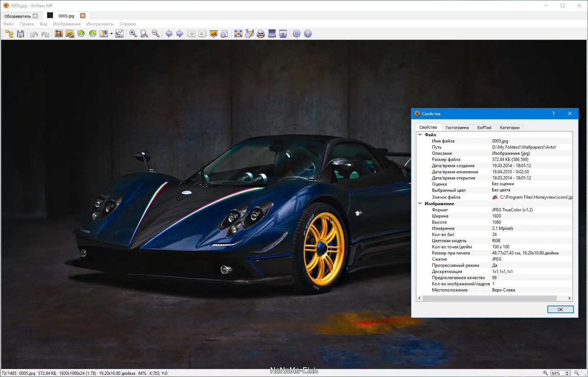Switch to the ExifTool tab
The width and height of the screenshot is (588, 377).
click(x=484, y=128)
